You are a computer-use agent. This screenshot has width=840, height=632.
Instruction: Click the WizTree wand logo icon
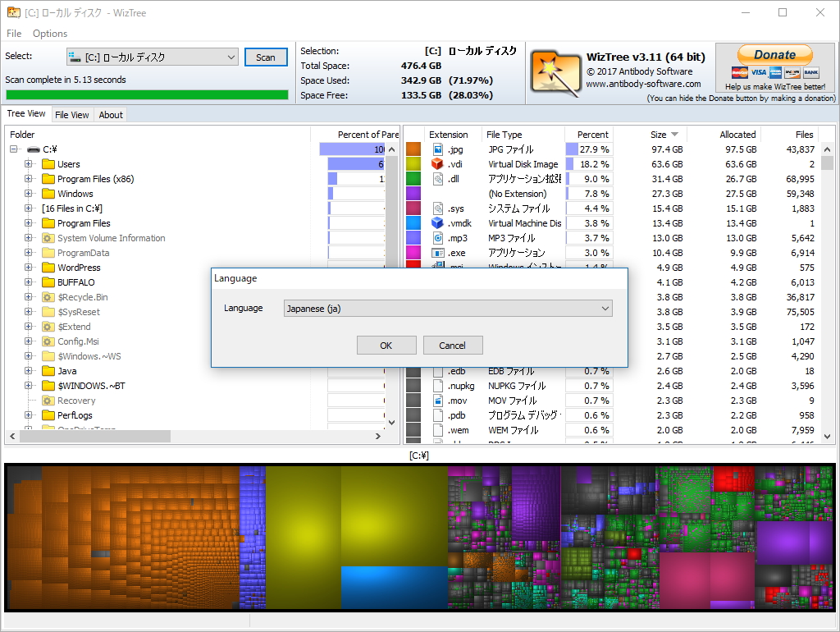tap(555, 73)
